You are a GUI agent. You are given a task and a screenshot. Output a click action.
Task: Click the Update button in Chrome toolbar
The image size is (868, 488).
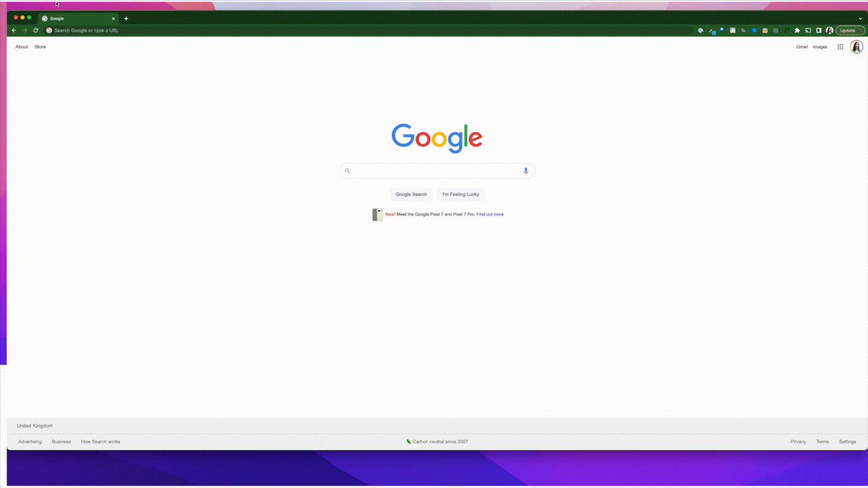(x=850, y=30)
